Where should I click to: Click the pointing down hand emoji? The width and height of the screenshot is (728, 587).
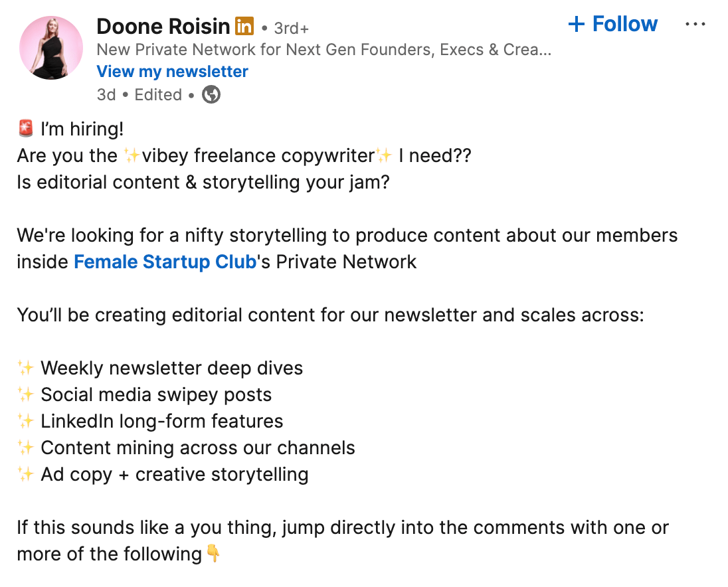(213, 553)
